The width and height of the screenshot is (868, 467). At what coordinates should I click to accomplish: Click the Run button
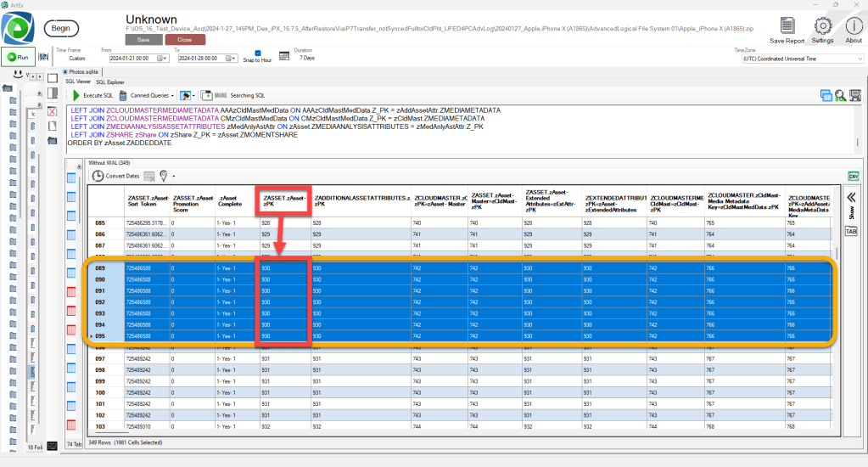(17, 58)
